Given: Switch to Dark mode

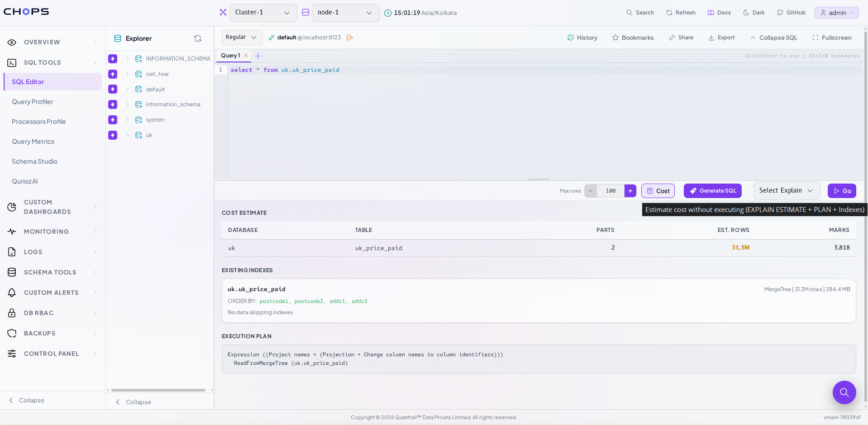Looking at the screenshot, I should pos(754,13).
